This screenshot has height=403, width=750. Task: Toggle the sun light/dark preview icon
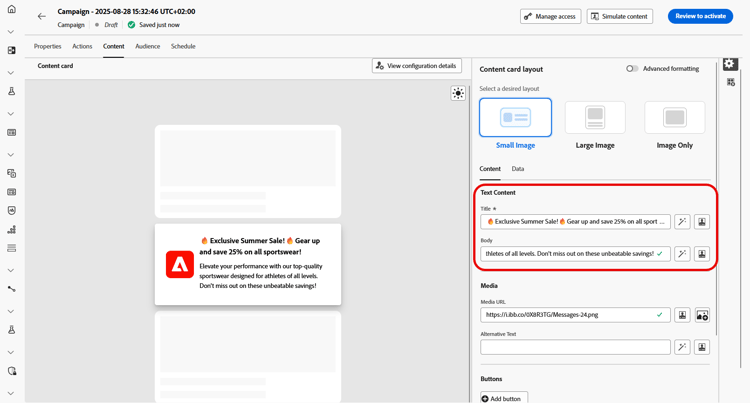point(458,93)
